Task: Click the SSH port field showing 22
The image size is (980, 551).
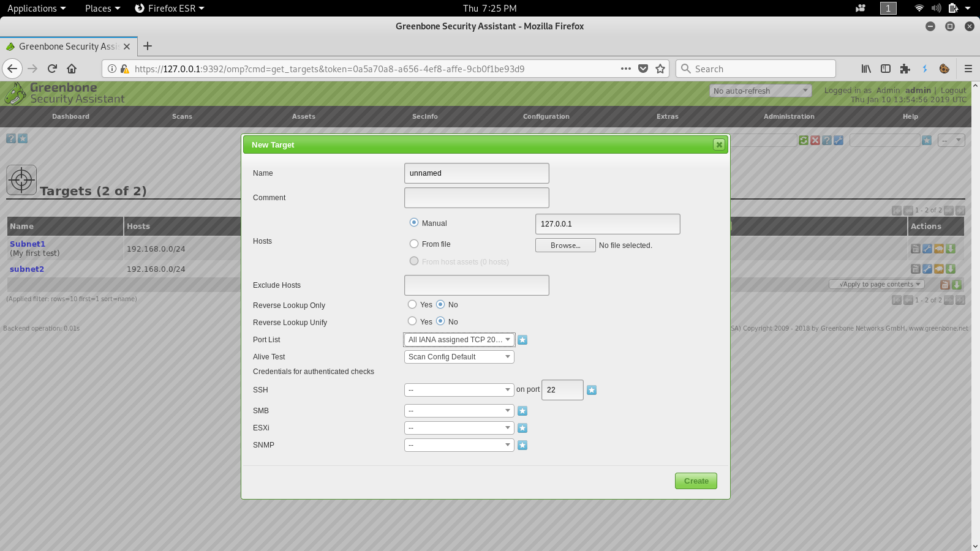Action: click(562, 390)
